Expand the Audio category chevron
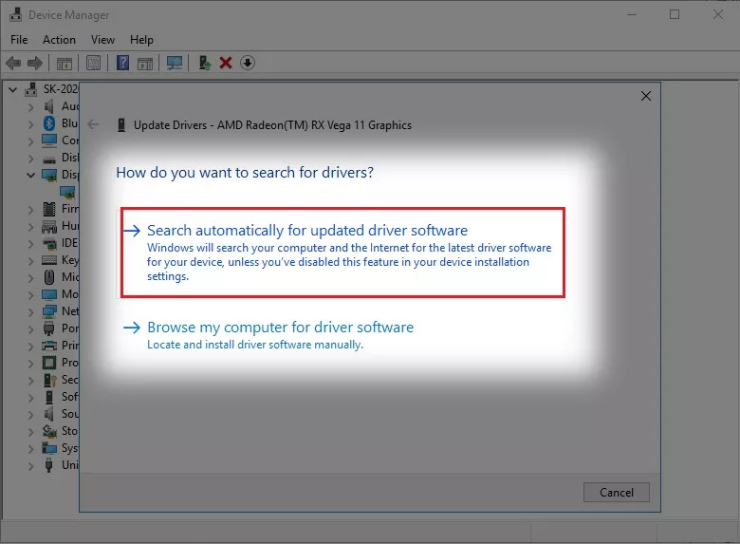The height and width of the screenshot is (544, 740). [31, 107]
